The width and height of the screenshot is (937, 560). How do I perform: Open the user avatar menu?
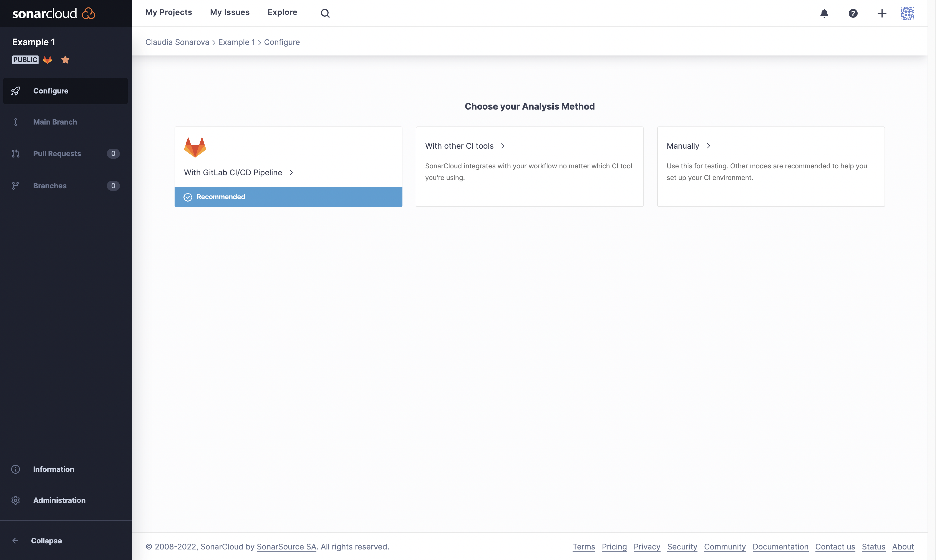(907, 13)
